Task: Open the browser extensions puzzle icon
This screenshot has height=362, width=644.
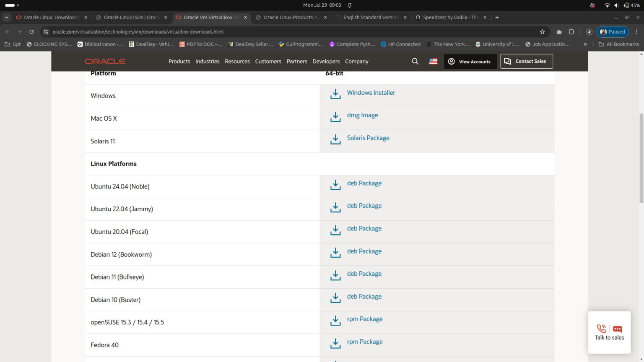Action: [x=571, y=31]
